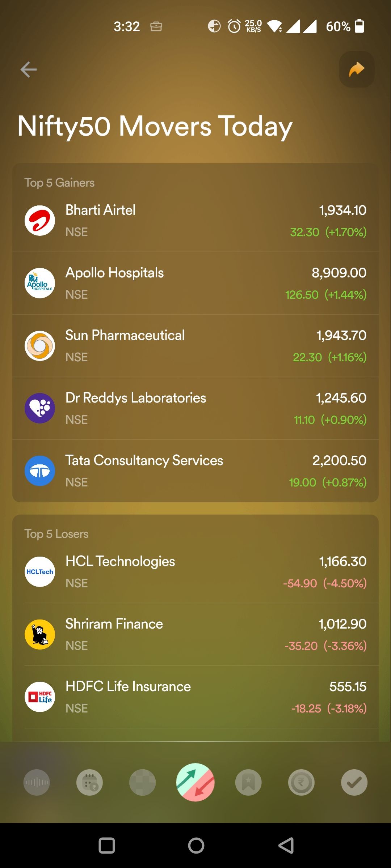Viewport: 391px width, 868px height.
Task: Open Bharti Airtel stock row
Action: pyautogui.click(x=195, y=221)
